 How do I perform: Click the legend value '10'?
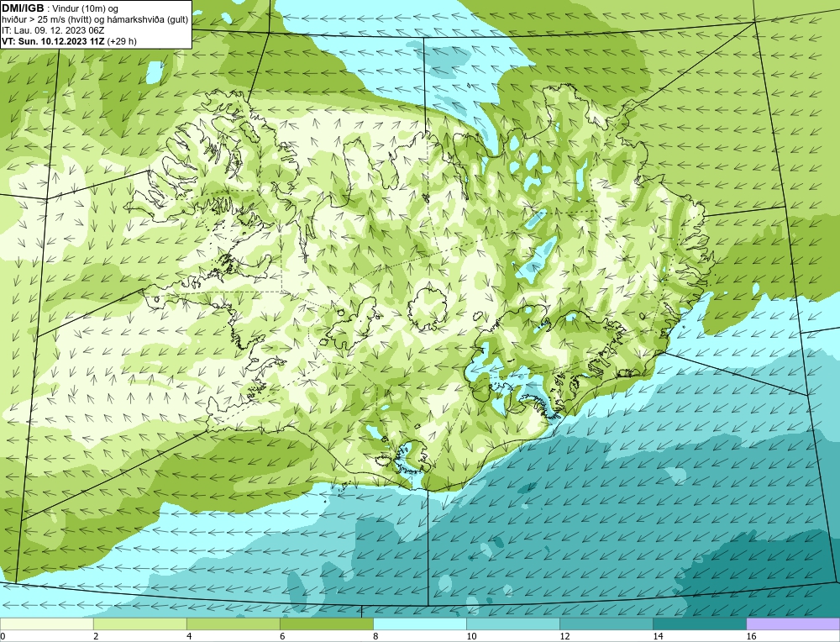coord(471,636)
